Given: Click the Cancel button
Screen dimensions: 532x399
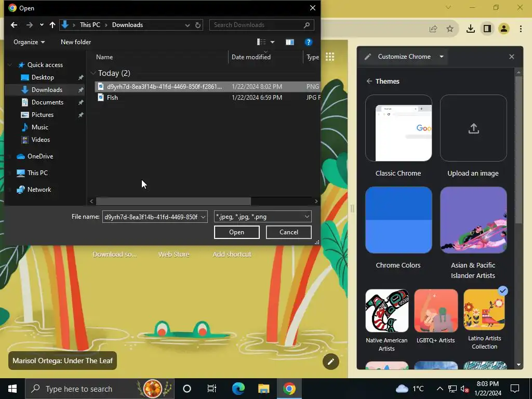Looking at the screenshot, I should 289,232.
